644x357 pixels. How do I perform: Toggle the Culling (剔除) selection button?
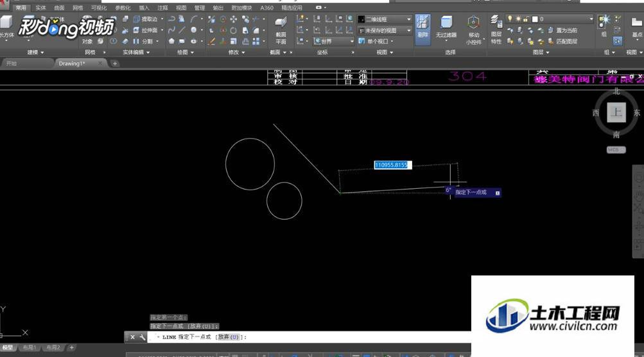click(422, 29)
